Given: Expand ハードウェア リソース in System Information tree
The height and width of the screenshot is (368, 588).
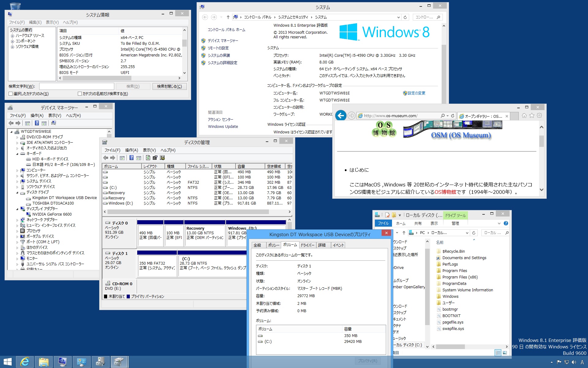Looking at the screenshot, I should (x=13, y=36).
